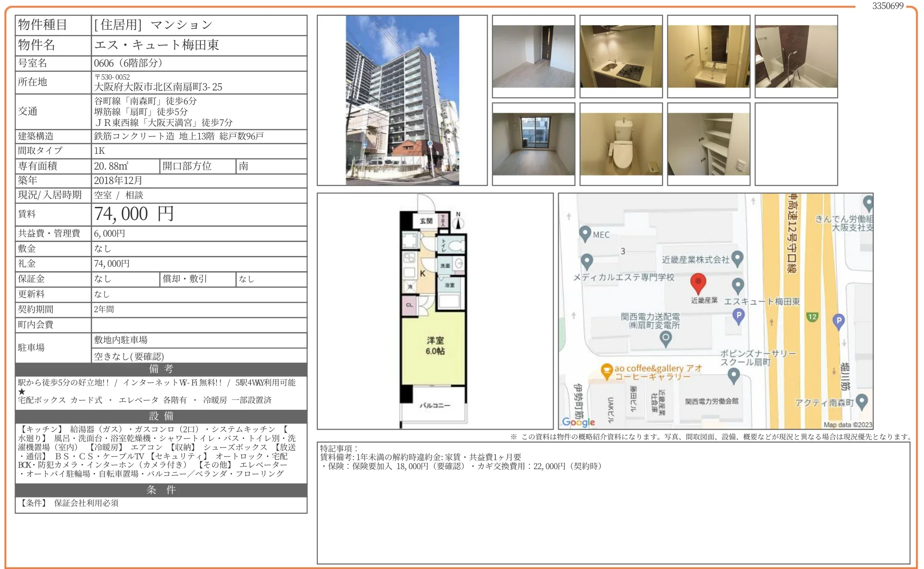
Task: Click the 近畿産業株式会社 map pin
Action: (737, 258)
